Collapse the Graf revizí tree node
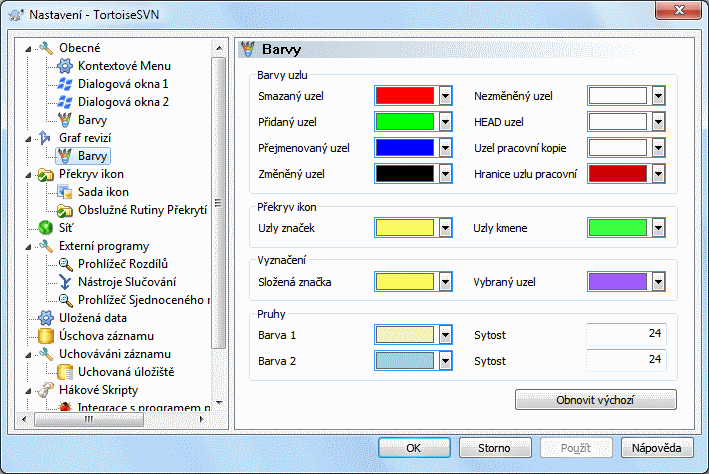The width and height of the screenshot is (709, 474). pyautogui.click(x=28, y=139)
